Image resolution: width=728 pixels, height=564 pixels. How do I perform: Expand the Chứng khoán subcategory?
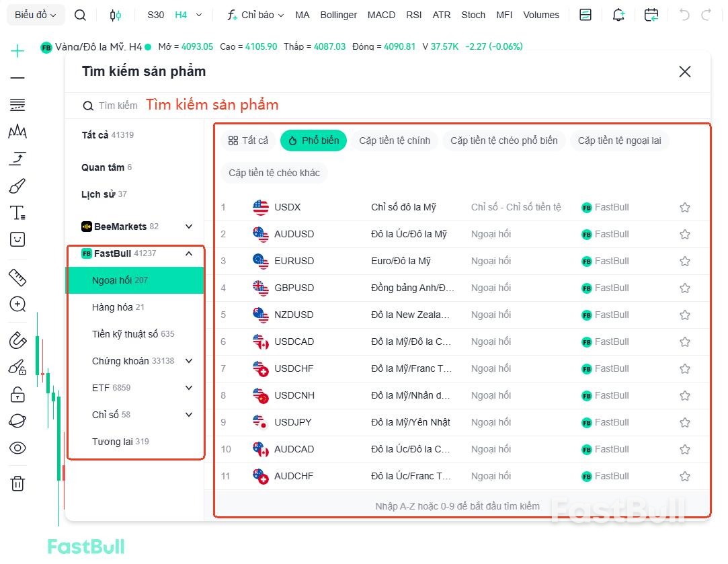tap(188, 361)
